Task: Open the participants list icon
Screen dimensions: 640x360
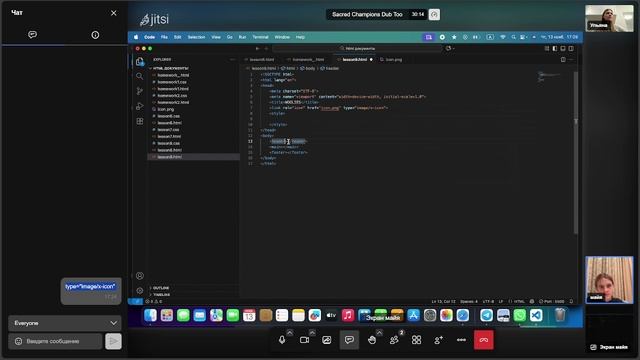Action: coord(394,340)
